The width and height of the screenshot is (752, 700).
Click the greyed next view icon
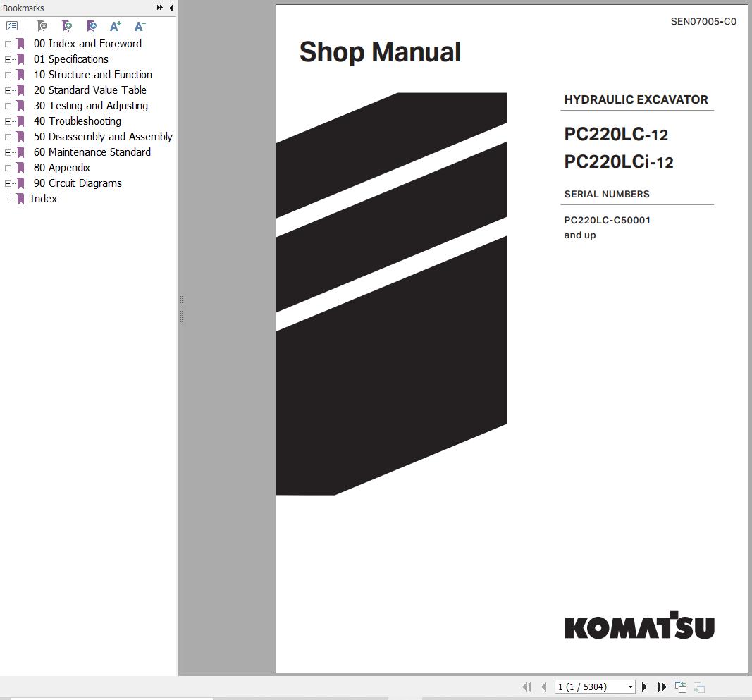click(x=699, y=687)
